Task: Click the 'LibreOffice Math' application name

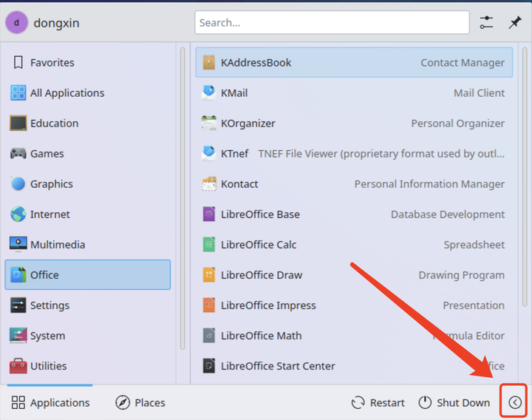Action: tap(262, 336)
